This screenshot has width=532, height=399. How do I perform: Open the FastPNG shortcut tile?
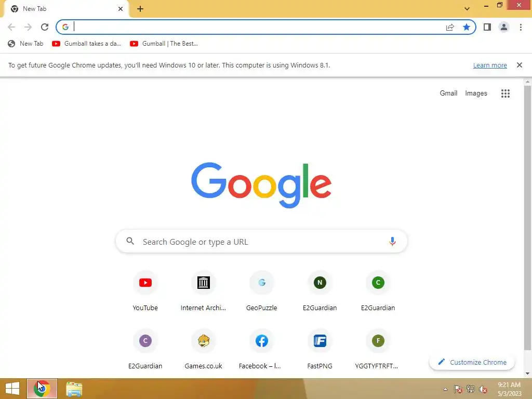pos(320,350)
